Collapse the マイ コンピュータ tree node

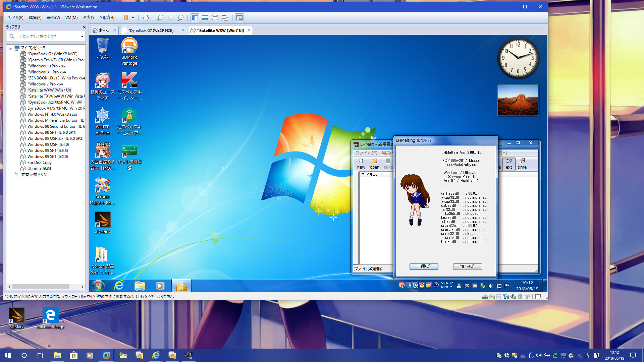tap(10, 48)
